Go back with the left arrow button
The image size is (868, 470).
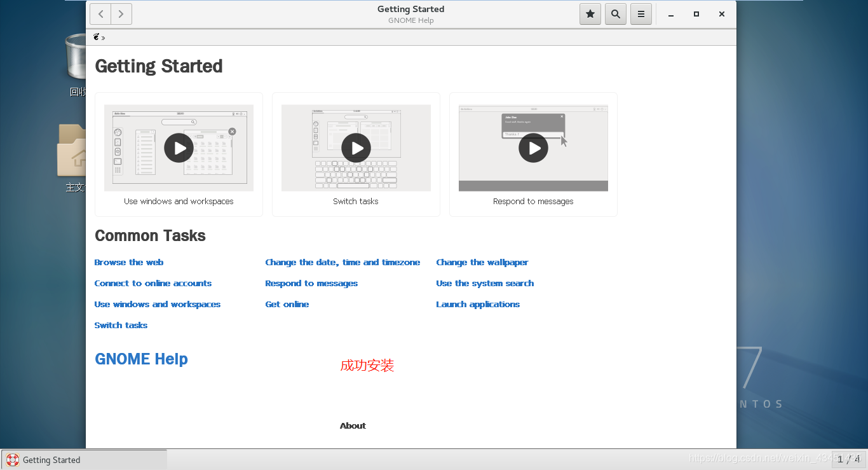[100, 14]
